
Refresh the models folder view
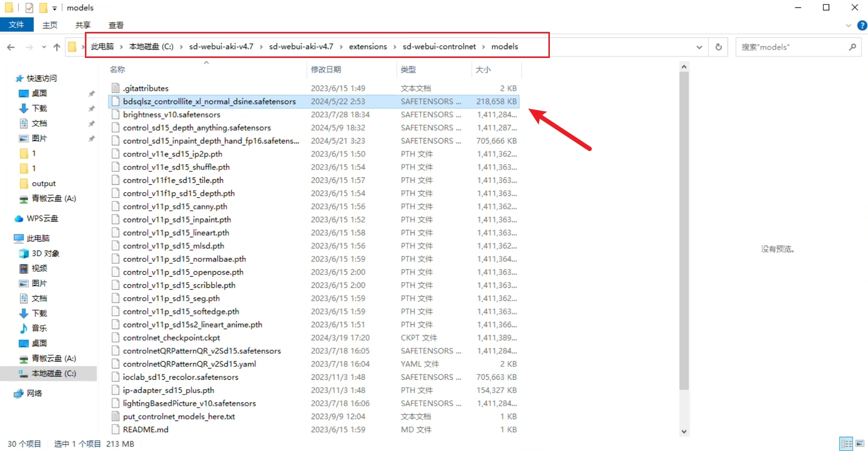point(718,47)
